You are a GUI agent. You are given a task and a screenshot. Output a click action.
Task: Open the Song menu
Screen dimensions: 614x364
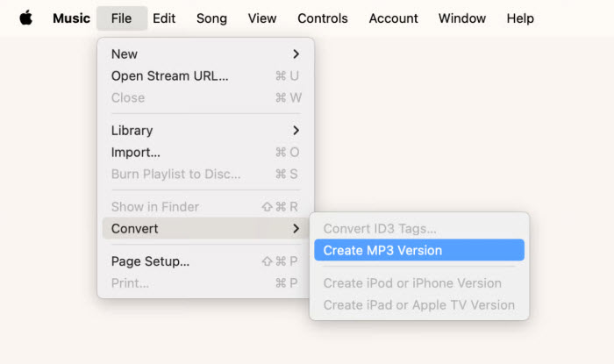pos(211,18)
